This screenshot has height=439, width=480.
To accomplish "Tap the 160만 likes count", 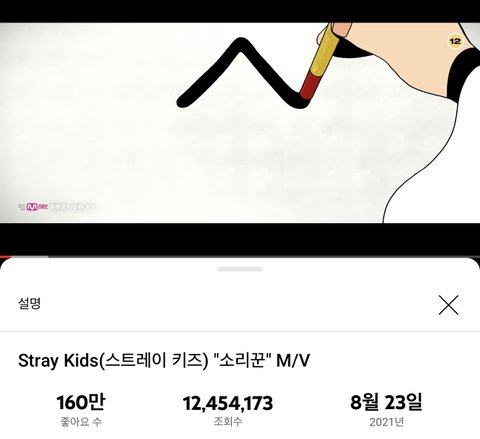I will click(81, 402).
